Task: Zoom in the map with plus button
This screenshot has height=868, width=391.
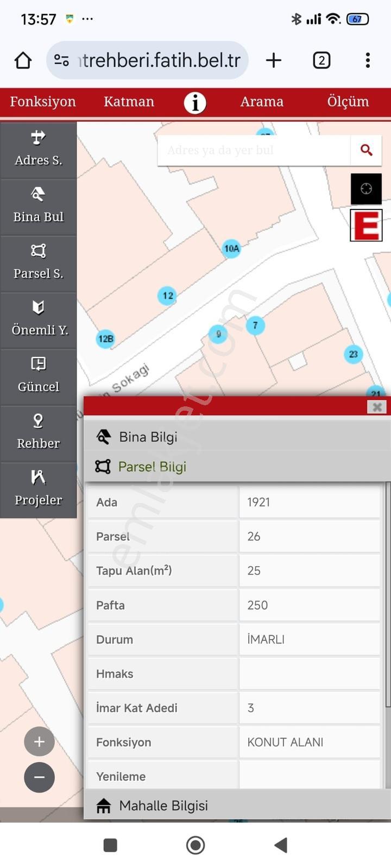Action: tap(39, 742)
